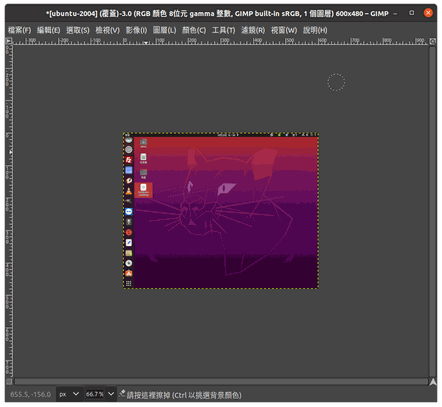Open the 濾鏡(R) menu
Screen dimensions: 442x407
253,30
